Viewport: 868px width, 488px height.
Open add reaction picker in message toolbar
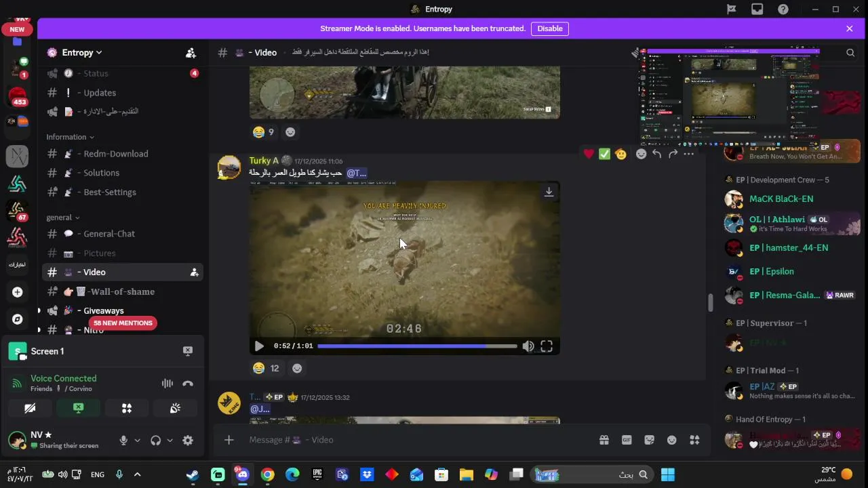[641, 154]
